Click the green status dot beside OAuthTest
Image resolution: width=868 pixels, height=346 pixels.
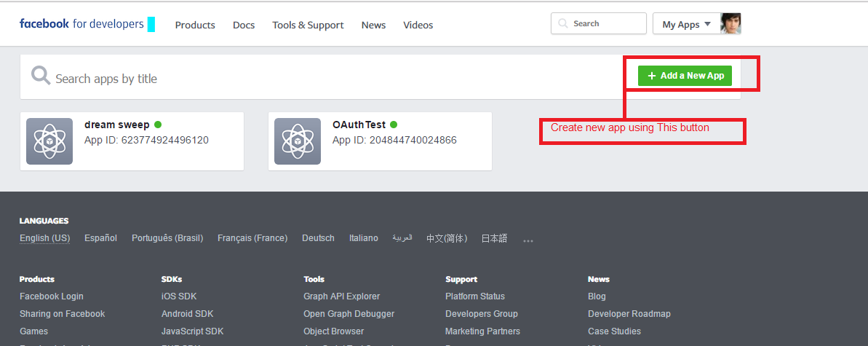click(394, 125)
